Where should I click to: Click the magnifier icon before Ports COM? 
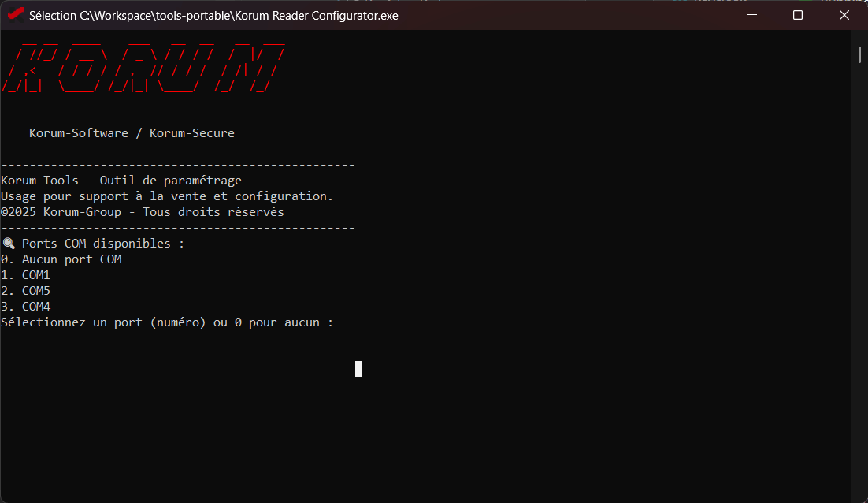[x=9, y=243]
